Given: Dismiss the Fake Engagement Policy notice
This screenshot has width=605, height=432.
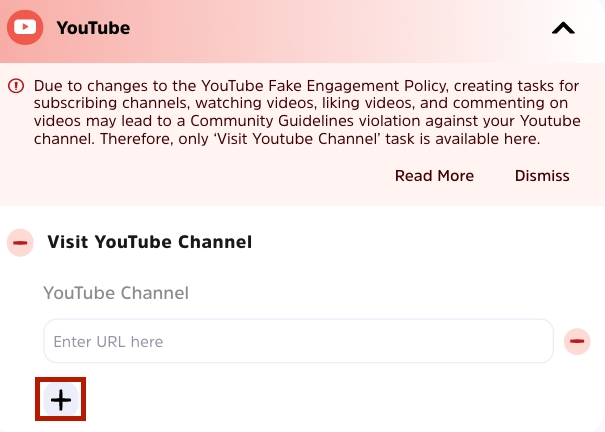Looking at the screenshot, I should coord(542,176).
